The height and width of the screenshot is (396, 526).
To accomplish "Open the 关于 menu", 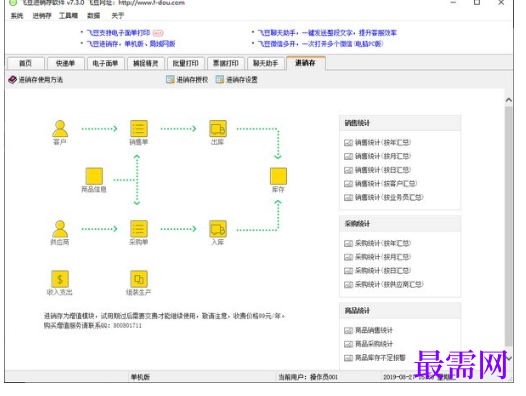I will (x=118, y=15).
